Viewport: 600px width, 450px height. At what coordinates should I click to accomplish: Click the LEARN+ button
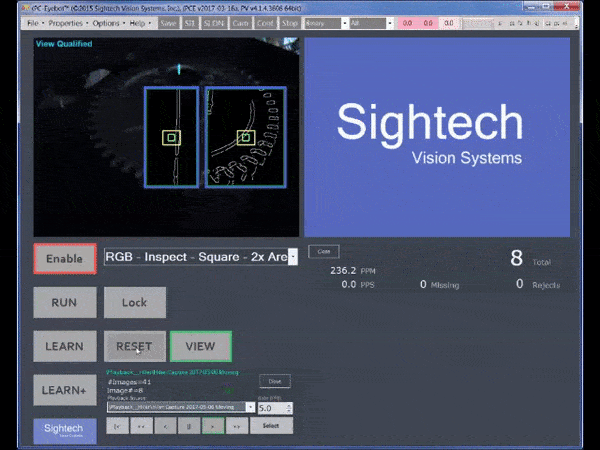click(x=65, y=390)
